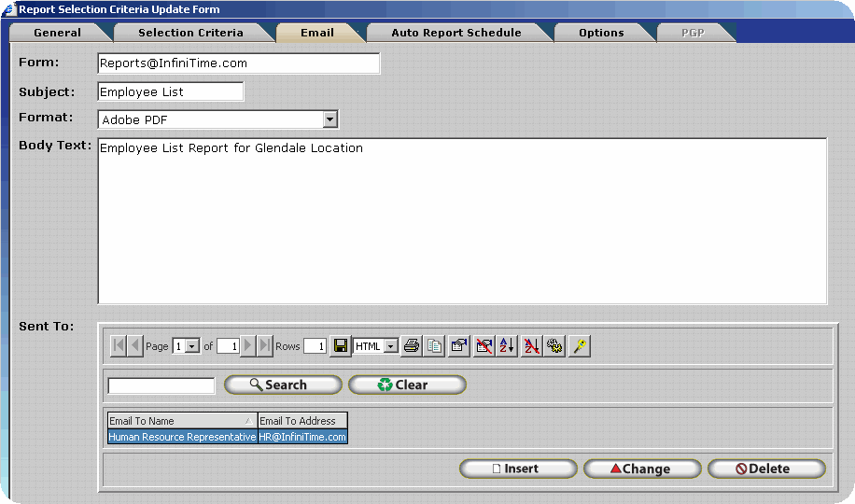Open the Format dropdown showing Adobe PDF

[x=329, y=119]
